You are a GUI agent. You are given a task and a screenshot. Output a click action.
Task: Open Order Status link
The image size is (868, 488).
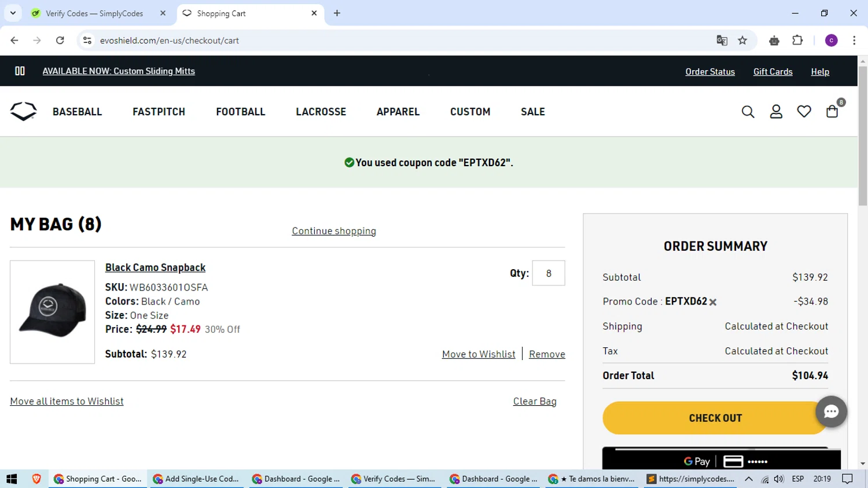[710, 72]
